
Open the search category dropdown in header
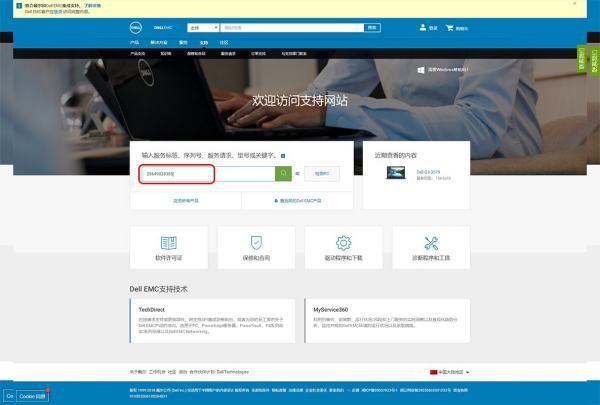coord(203,28)
